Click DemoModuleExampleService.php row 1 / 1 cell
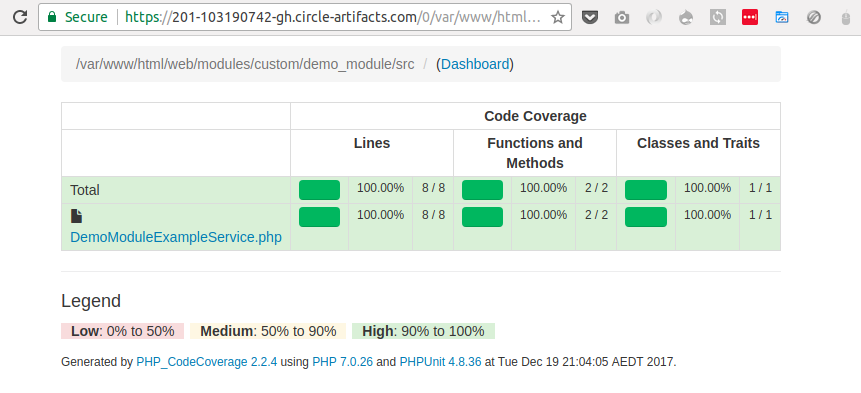 760,227
